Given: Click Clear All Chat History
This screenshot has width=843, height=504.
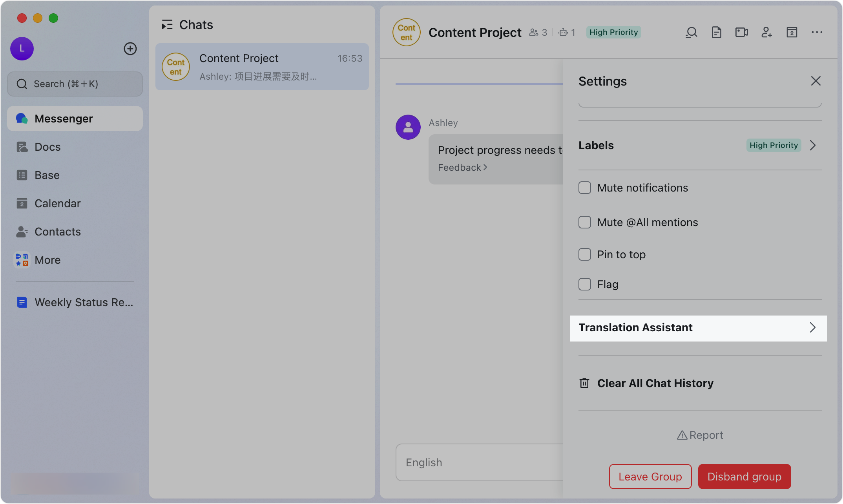Looking at the screenshot, I should click(655, 383).
